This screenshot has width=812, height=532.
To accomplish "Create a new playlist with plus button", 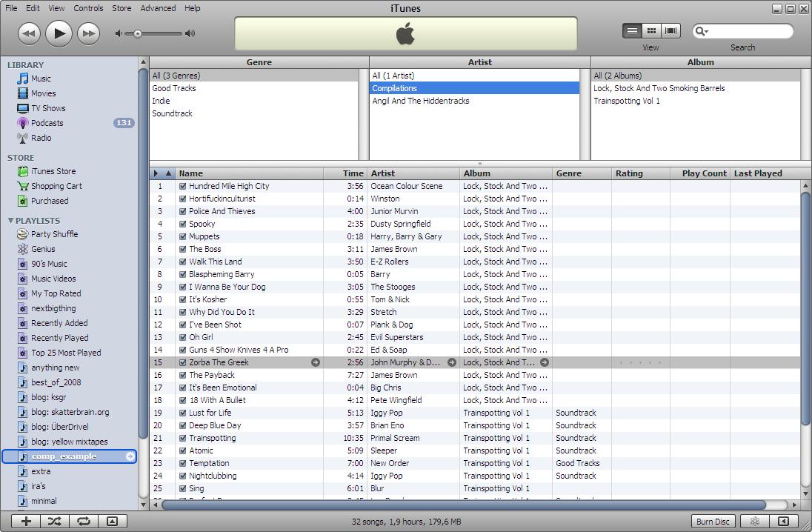I will tap(26, 522).
